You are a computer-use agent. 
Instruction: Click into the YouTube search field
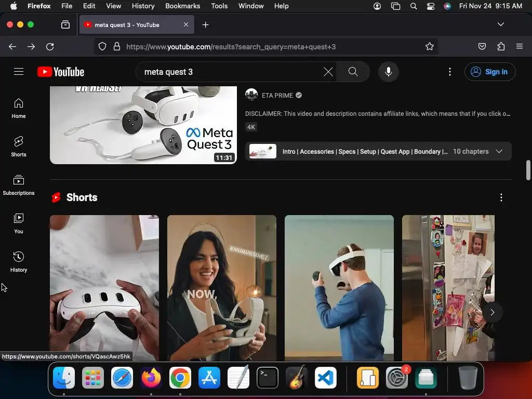pyautogui.click(x=231, y=72)
